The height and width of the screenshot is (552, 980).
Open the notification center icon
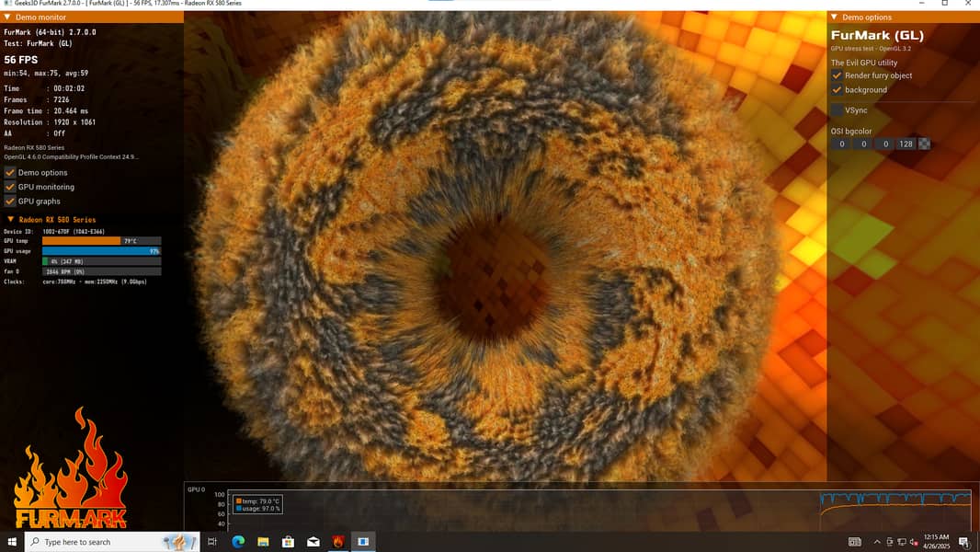point(963,542)
